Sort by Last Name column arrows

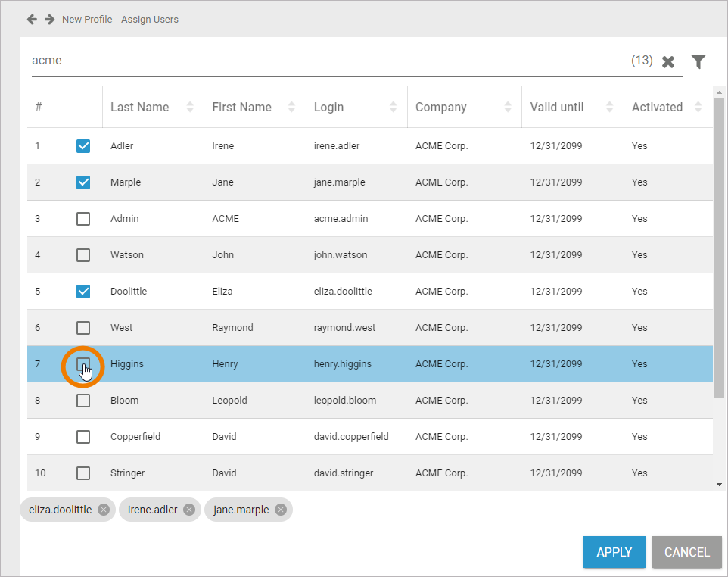click(x=190, y=108)
